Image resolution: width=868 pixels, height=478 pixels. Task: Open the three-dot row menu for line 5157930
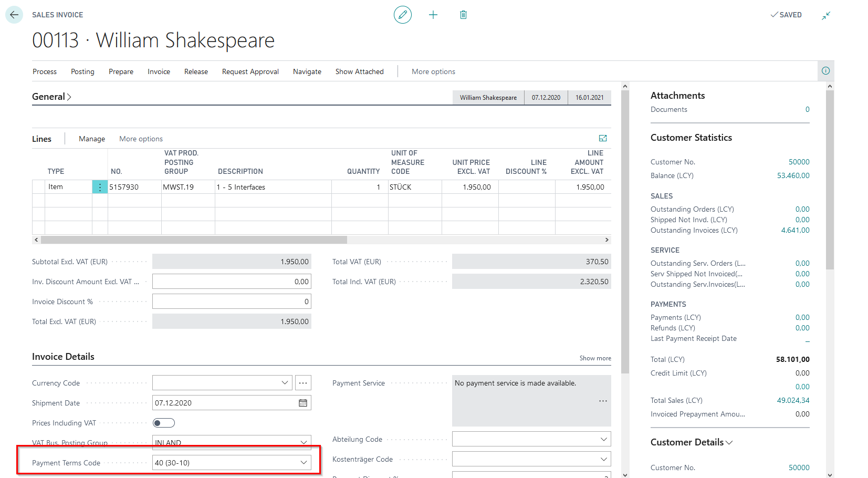pyautogui.click(x=100, y=187)
